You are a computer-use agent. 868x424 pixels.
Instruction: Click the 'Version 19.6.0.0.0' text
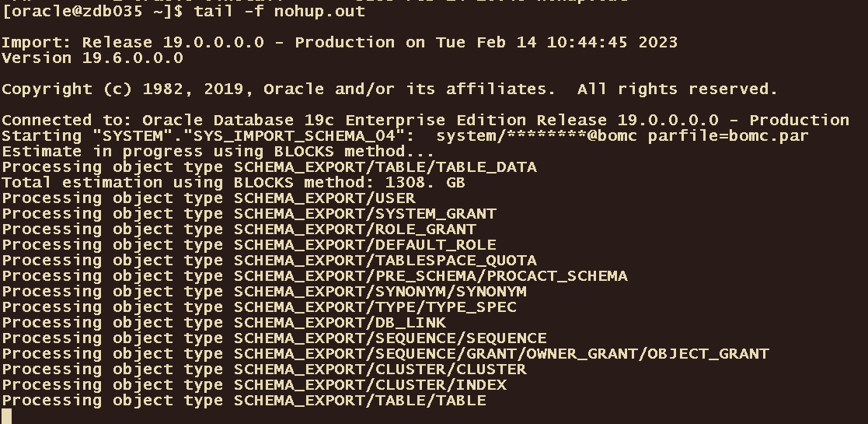click(92, 58)
